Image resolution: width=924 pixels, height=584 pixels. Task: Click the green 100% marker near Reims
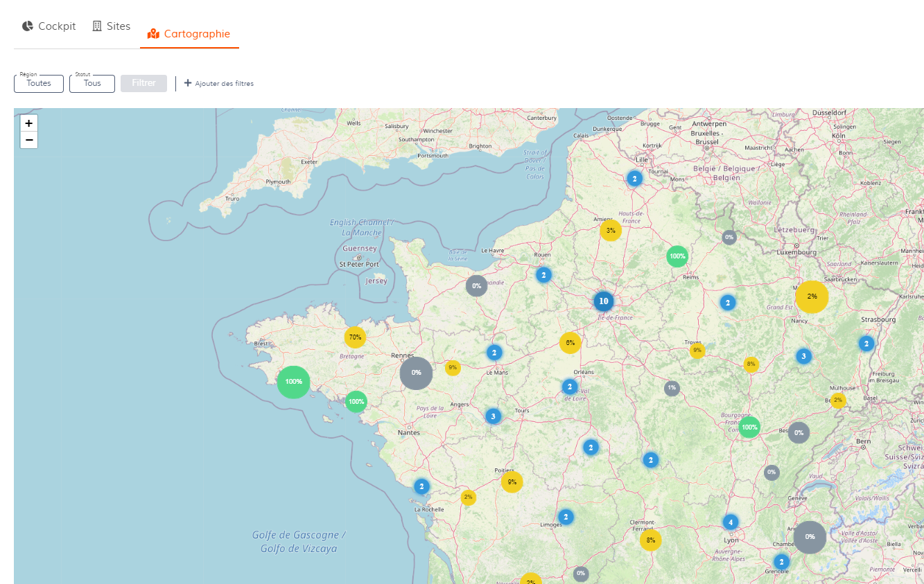(677, 256)
